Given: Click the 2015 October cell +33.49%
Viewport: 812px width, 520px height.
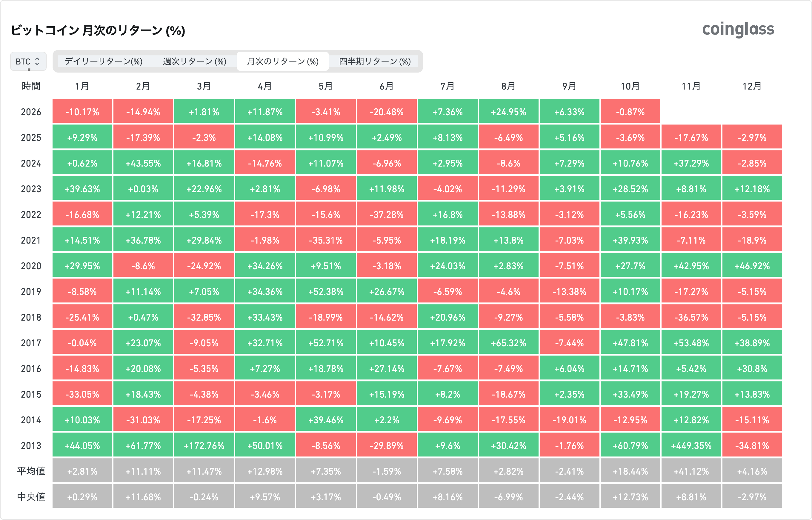Looking at the screenshot, I should [630, 394].
